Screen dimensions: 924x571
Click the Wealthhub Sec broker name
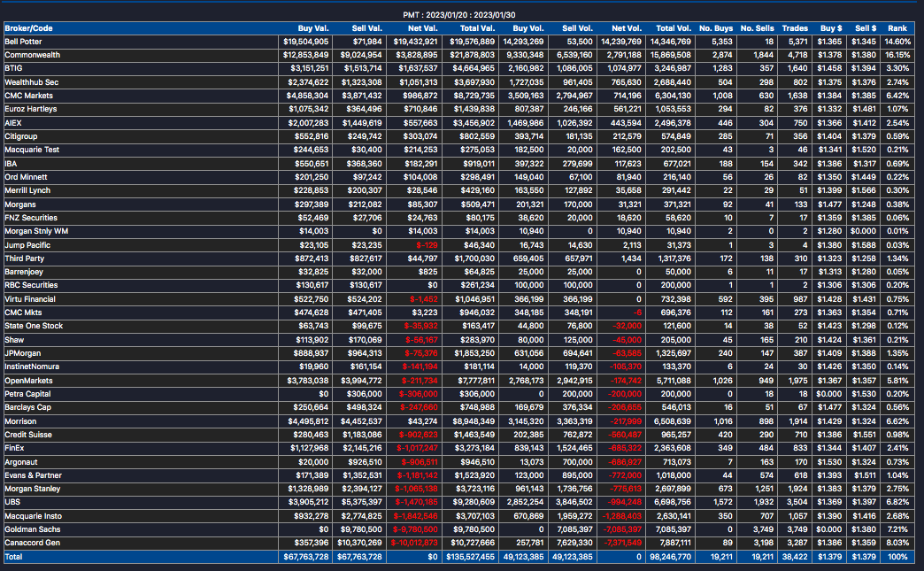click(x=31, y=82)
